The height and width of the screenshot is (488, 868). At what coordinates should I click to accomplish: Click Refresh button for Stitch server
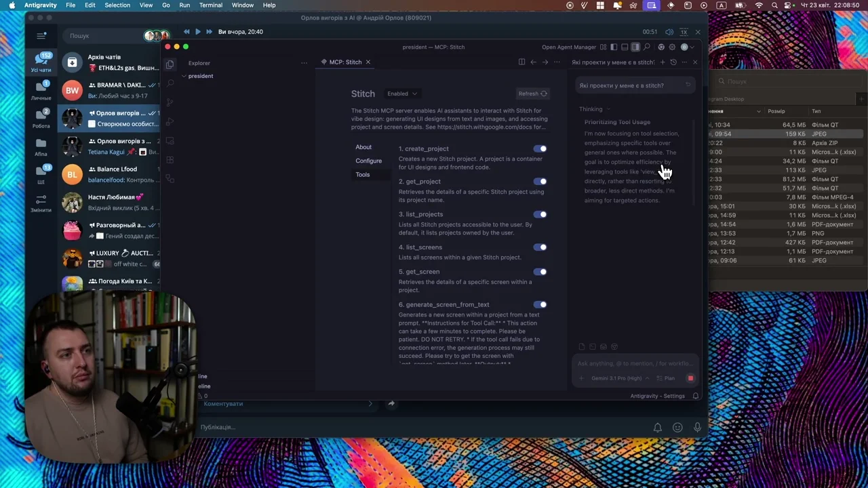(532, 94)
